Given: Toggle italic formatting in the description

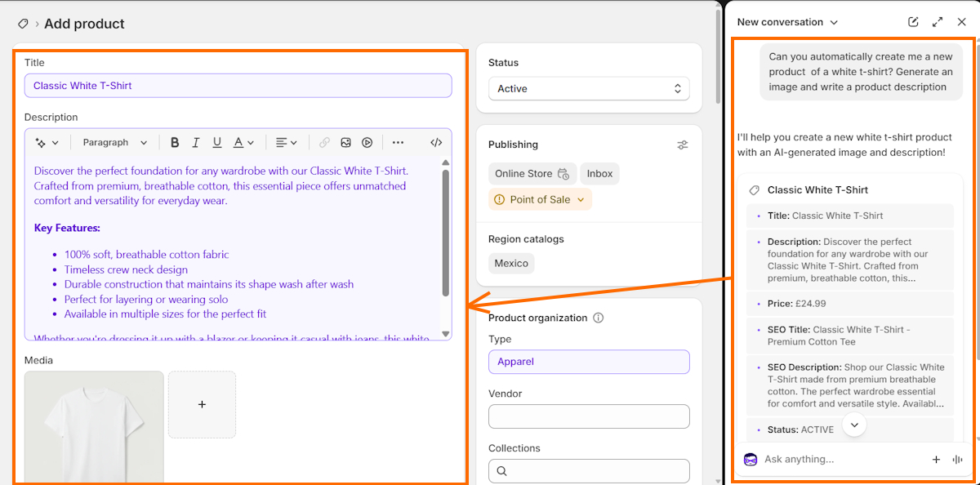Looking at the screenshot, I should 195,142.
